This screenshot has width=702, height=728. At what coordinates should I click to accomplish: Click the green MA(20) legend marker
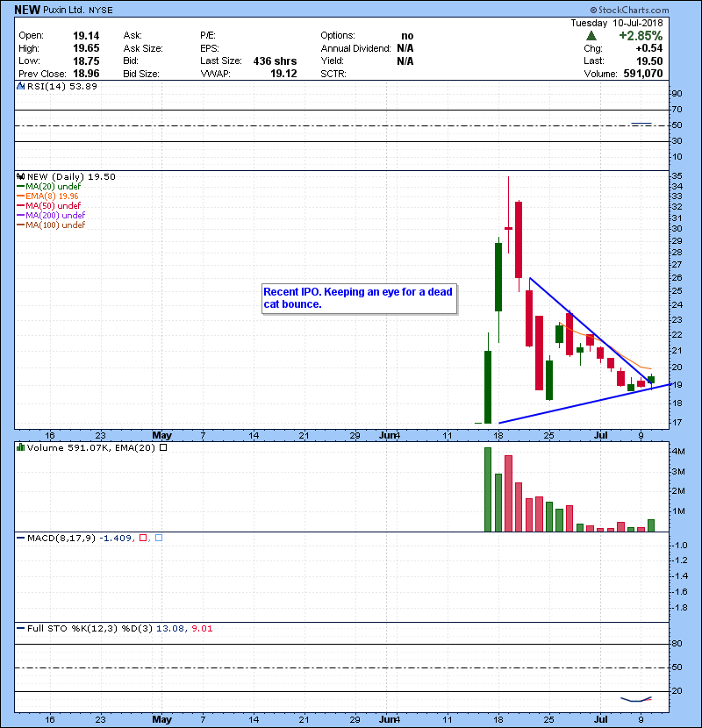click(21, 186)
